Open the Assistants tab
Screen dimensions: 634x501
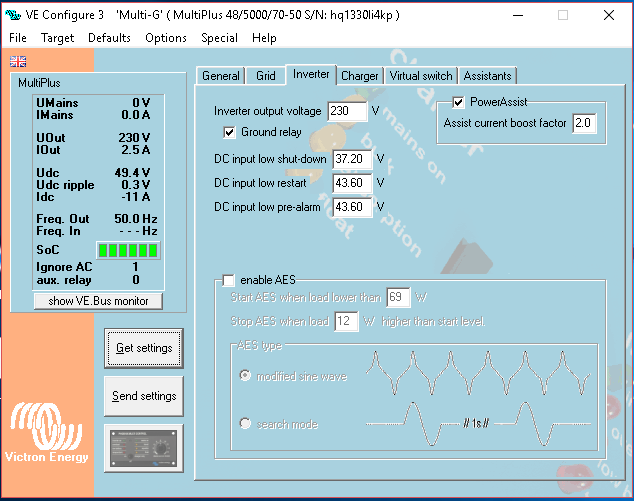[487, 76]
